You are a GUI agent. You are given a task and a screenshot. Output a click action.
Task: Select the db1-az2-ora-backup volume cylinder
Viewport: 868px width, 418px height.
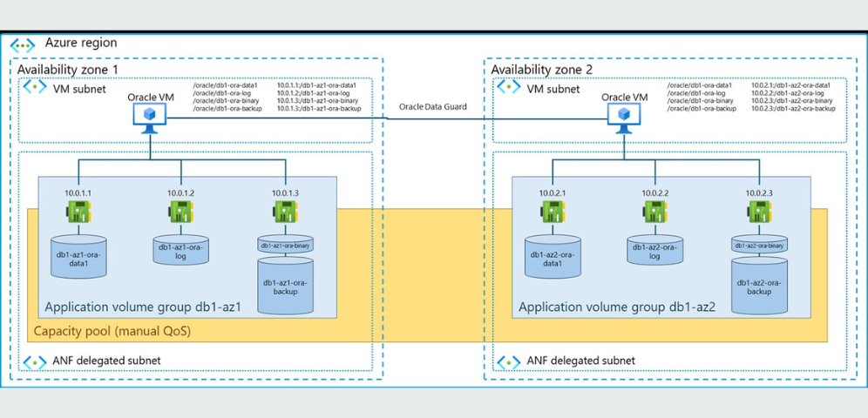[x=759, y=284]
